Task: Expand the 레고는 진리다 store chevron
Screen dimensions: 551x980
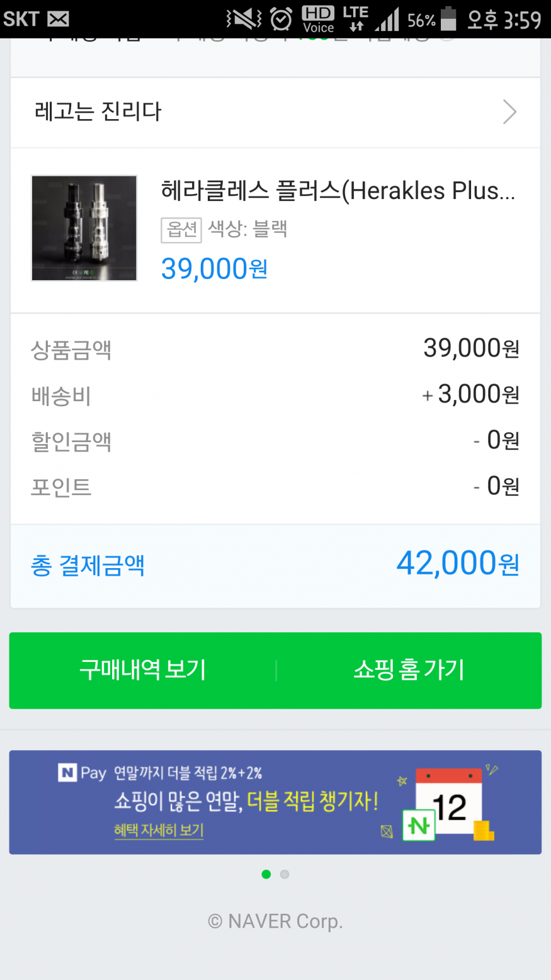Action: [509, 113]
